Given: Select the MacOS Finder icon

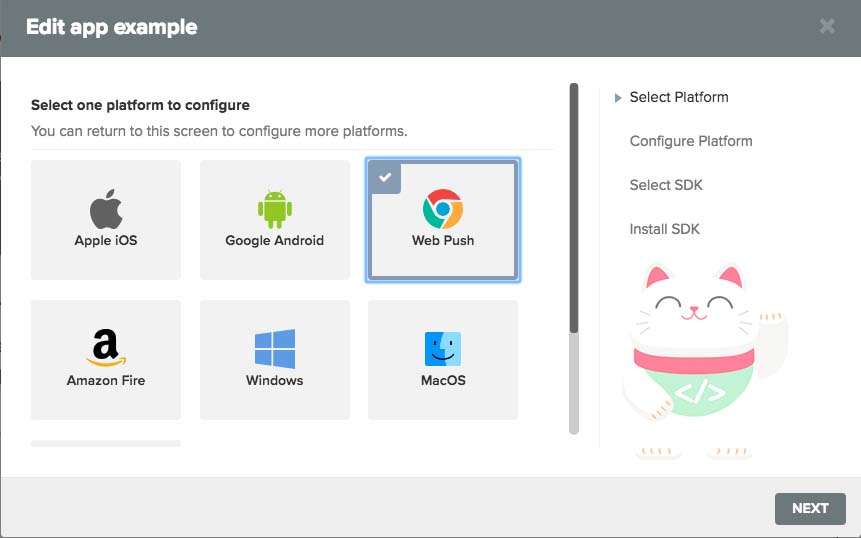Looking at the screenshot, I should (443, 349).
